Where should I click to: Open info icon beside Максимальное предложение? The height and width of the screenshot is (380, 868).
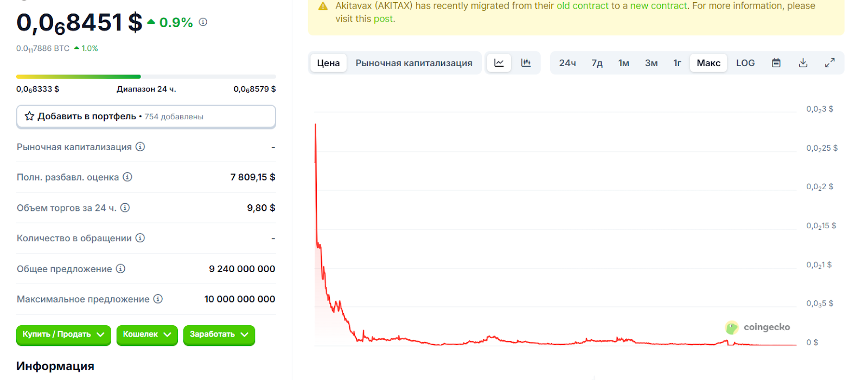[x=158, y=299]
